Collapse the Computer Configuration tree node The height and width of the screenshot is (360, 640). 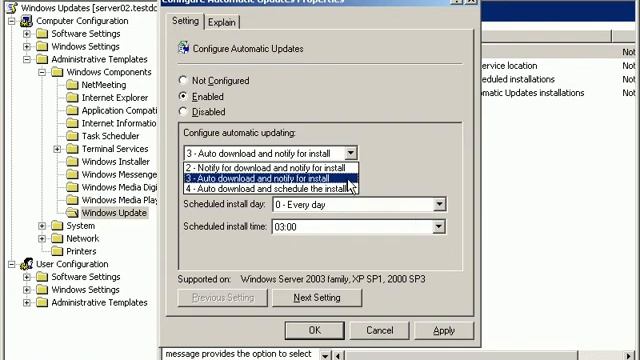point(12,21)
